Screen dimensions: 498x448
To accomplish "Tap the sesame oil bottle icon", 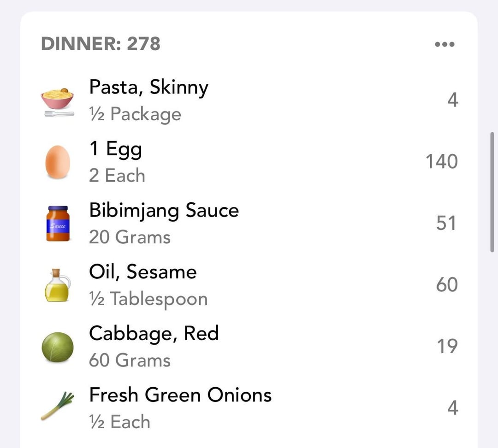I will 57,285.
